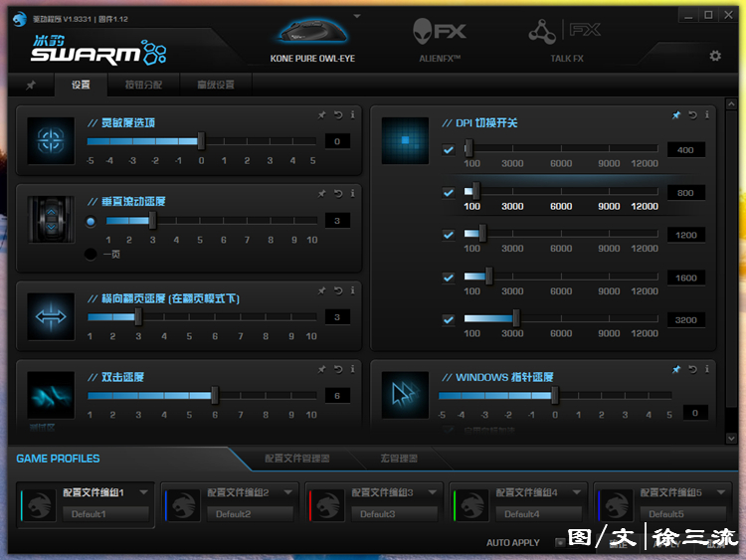Open the settings gear icon
This screenshot has width=746, height=560.
714,56
